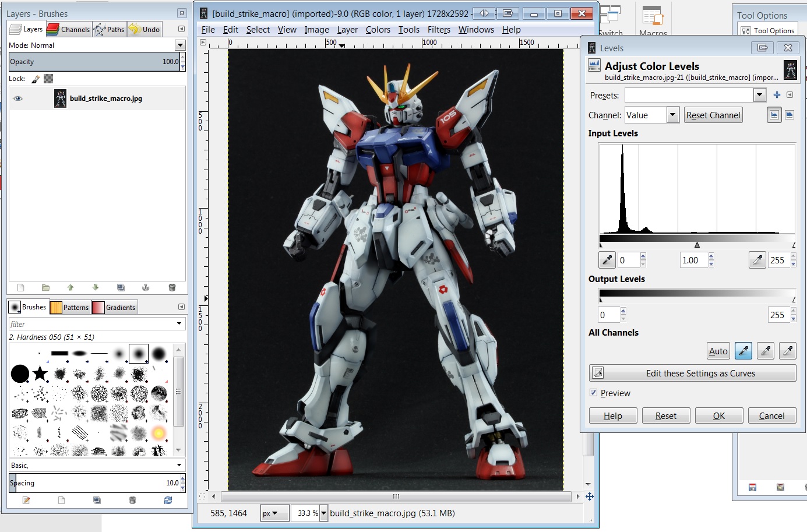Image resolution: width=807 pixels, height=532 pixels.
Task: Select All Channels black point eyedropper
Action: [x=743, y=351]
